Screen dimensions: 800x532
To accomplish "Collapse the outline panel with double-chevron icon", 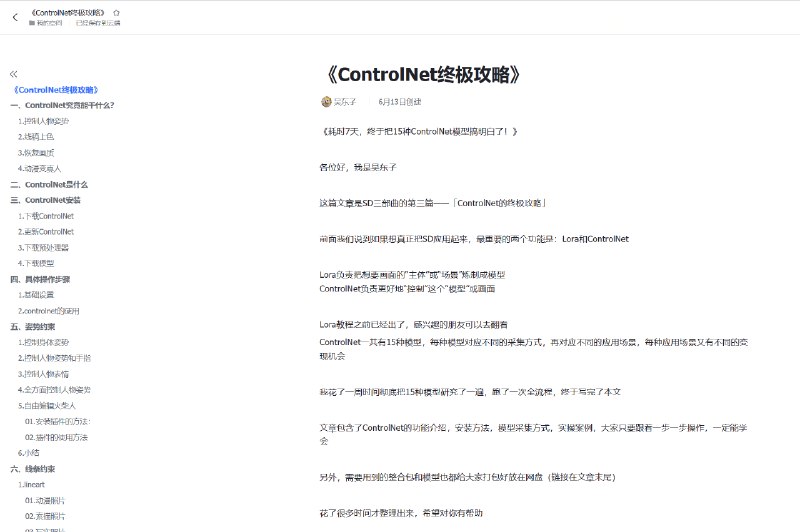I will point(13,74).
